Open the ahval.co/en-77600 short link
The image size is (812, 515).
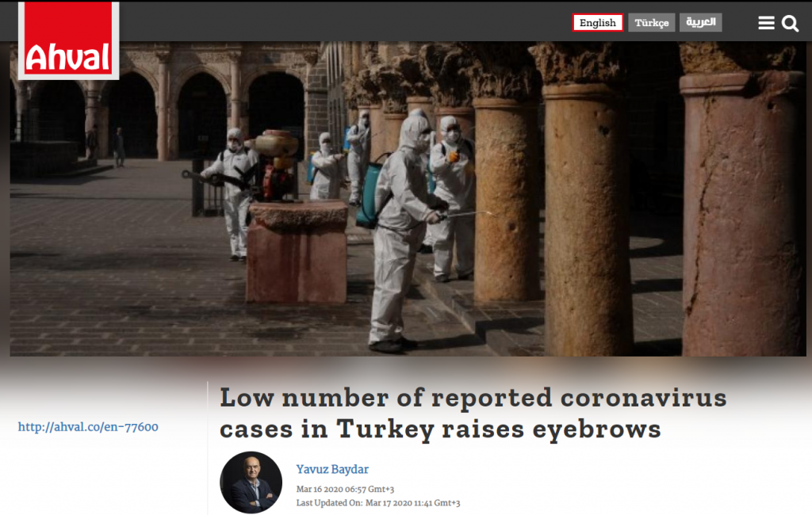[x=88, y=427]
